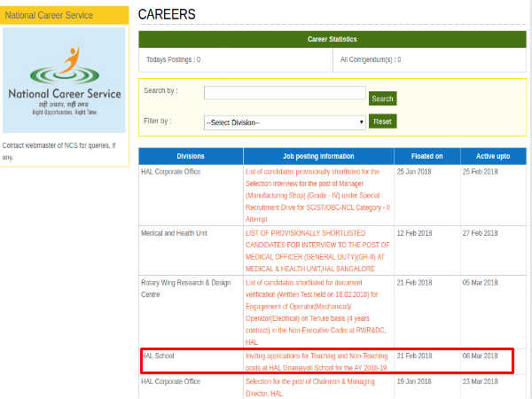
Task: Open the Operator Mechanical document verification link
Action: coord(316,312)
